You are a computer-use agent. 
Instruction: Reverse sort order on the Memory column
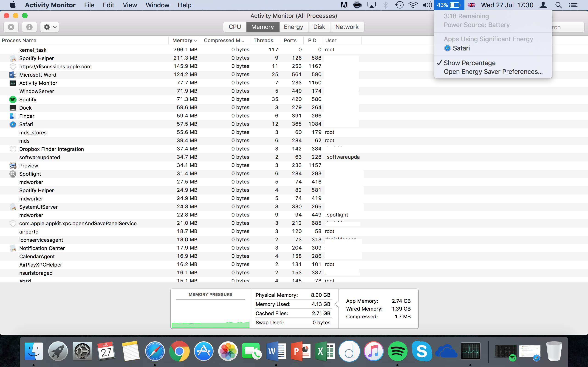[x=184, y=40]
